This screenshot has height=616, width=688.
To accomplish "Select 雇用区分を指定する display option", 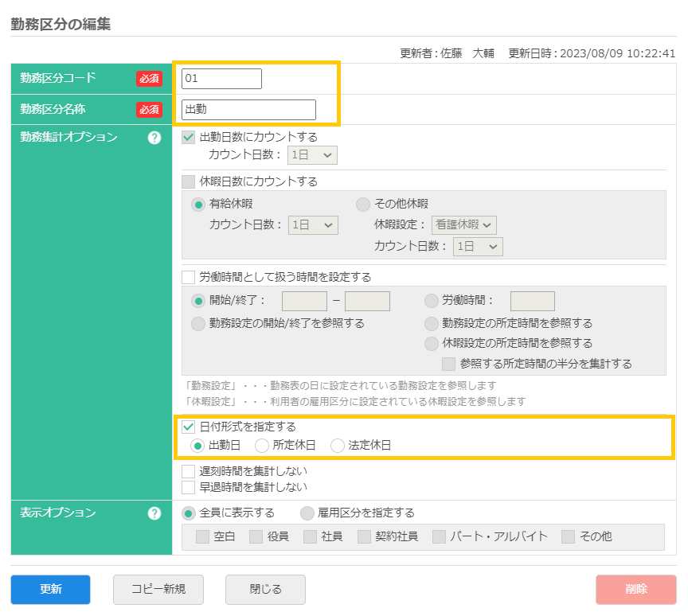I will pyautogui.click(x=307, y=514).
